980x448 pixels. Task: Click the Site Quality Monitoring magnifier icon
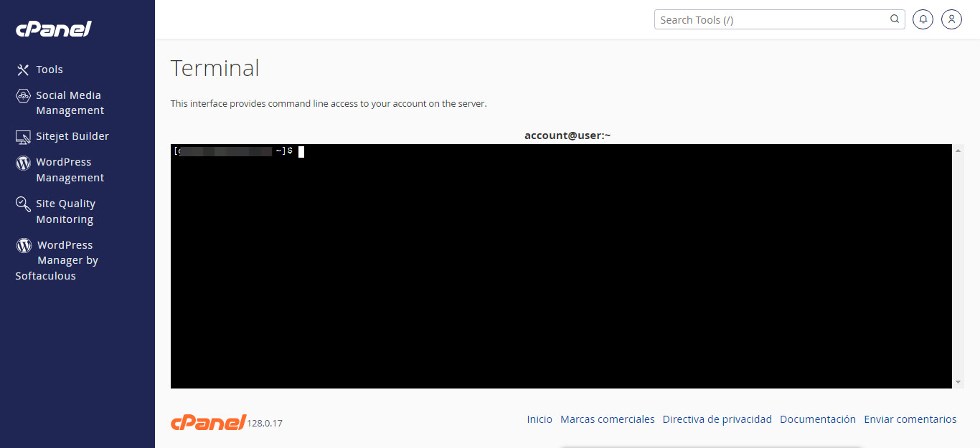(x=23, y=204)
